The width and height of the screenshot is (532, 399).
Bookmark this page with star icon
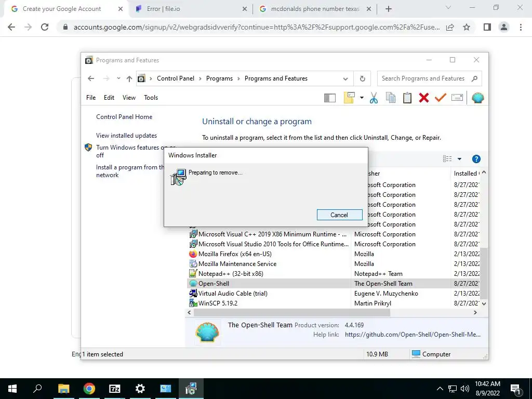click(x=467, y=27)
